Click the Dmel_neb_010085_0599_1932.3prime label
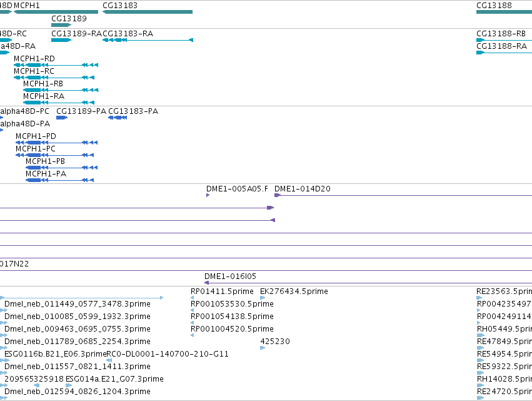Image resolution: width=532 pixels, height=401 pixels. [x=78, y=317]
